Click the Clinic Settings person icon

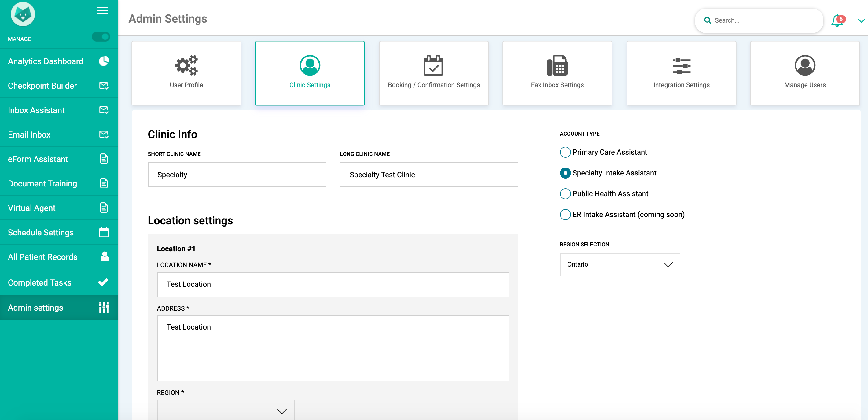(310, 65)
